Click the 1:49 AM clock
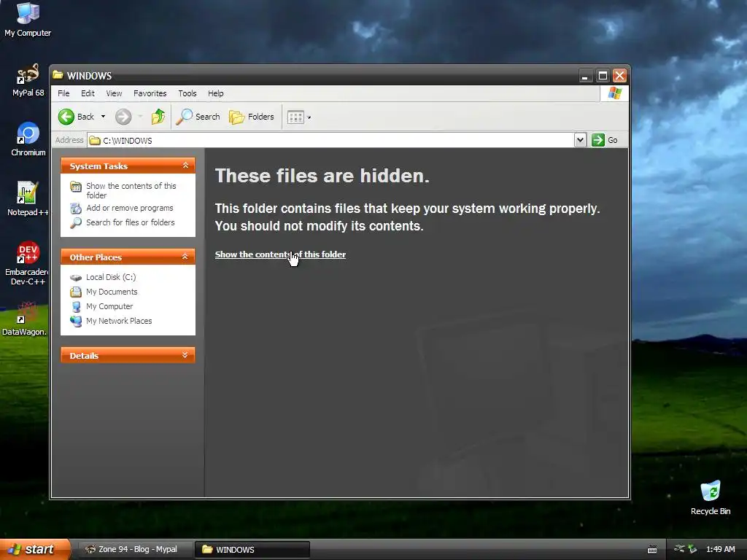This screenshot has height=560, width=747. [720, 549]
